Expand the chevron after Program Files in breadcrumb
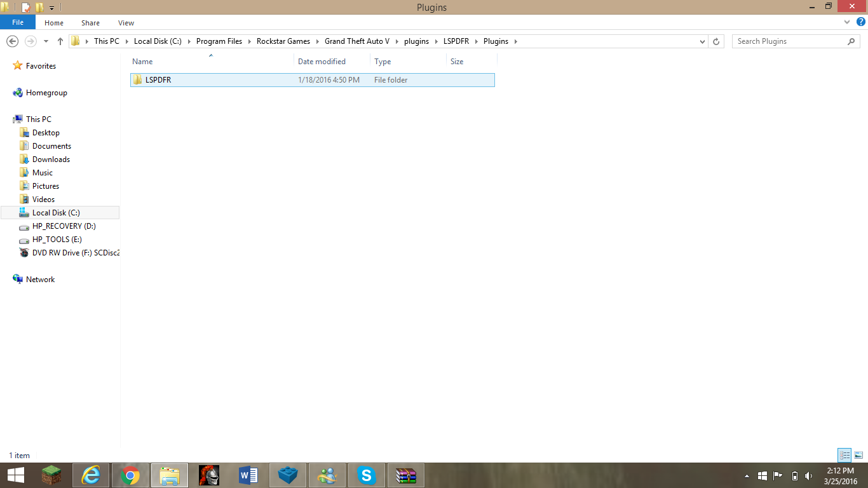This screenshot has width=868, height=488. click(x=250, y=41)
